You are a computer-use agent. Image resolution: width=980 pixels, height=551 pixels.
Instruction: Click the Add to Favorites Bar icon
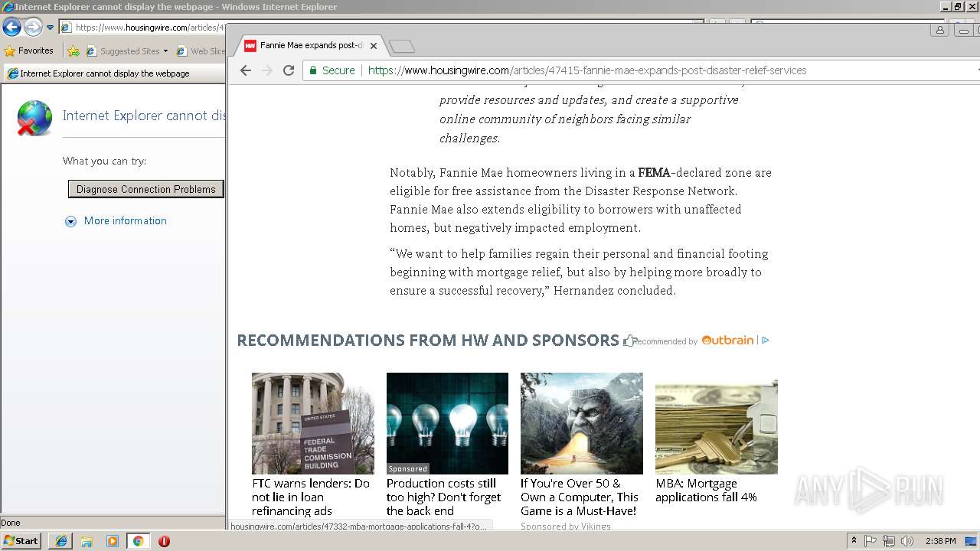click(x=73, y=51)
